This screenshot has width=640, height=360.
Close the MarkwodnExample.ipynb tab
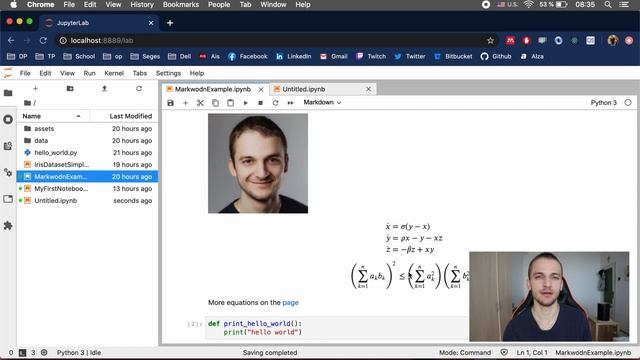click(x=261, y=89)
